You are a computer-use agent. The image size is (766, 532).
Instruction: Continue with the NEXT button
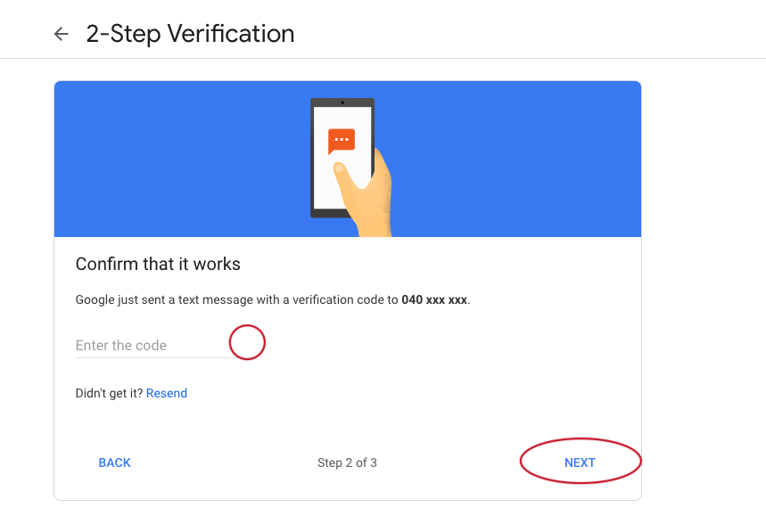pos(580,462)
